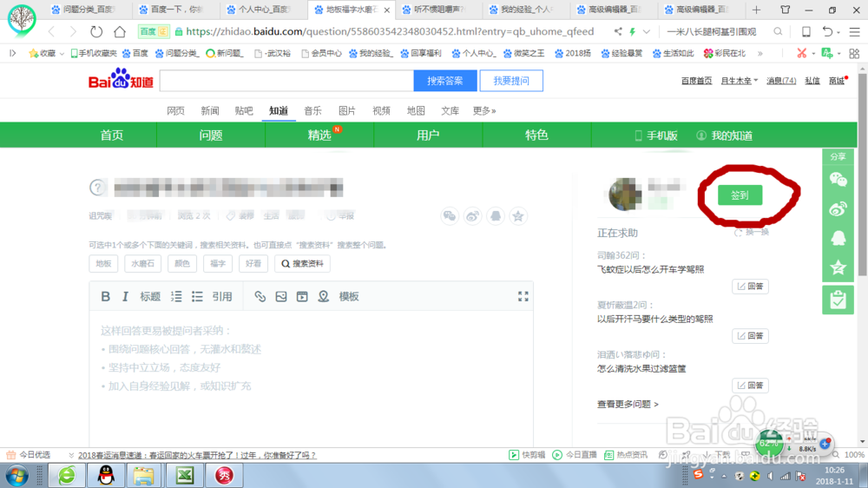Favorite via star in green sidebar

tap(838, 267)
